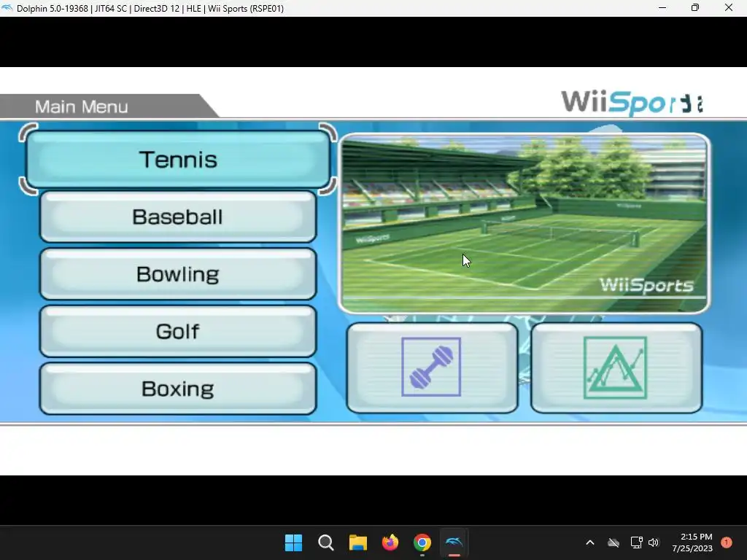Screen dimensions: 747x560
Task: Click the Dolphin logo in title bar
Action: [x=7, y=8]
